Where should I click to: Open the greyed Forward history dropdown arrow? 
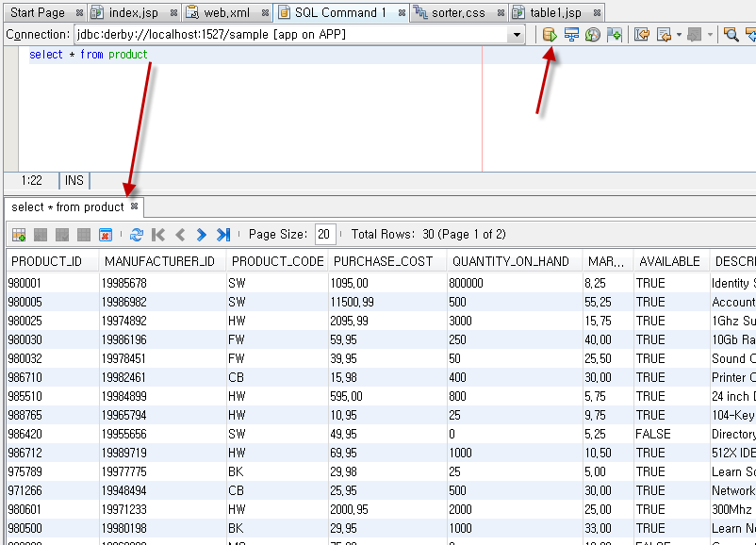click(x=710, y=35)
